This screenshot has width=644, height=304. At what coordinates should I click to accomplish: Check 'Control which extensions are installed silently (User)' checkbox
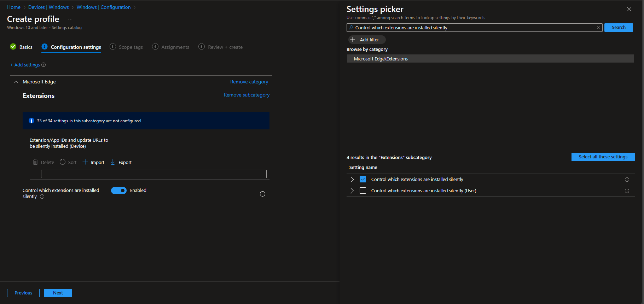pos(363,191)
